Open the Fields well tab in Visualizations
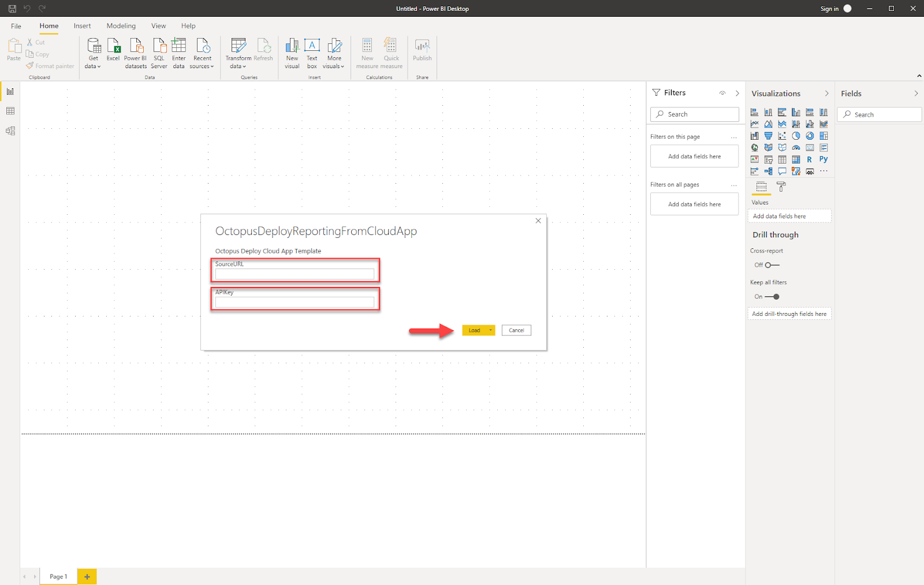 761,187
